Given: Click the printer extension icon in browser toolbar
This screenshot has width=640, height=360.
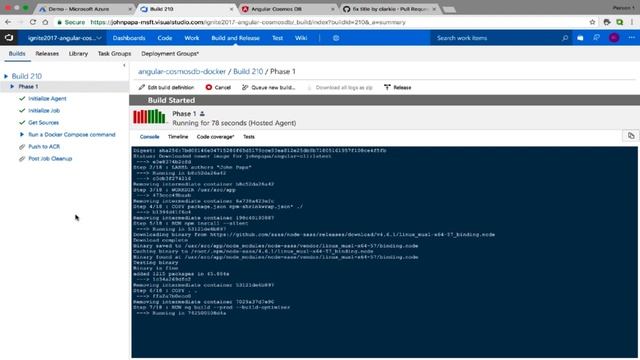Looking at the screenshot, I should 607,22.
